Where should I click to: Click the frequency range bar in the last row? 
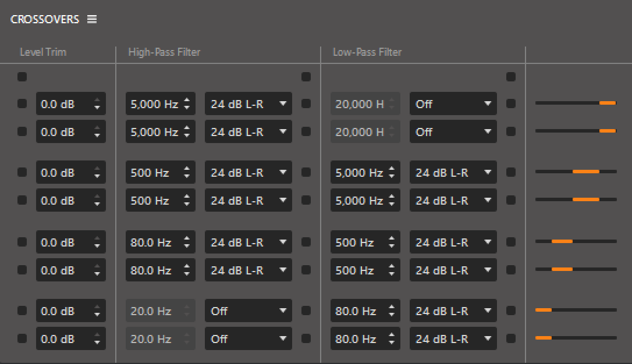(576, 338)
